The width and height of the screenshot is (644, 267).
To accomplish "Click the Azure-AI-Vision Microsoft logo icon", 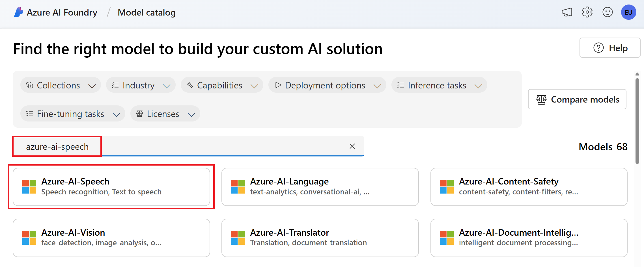I will point(29,238).
